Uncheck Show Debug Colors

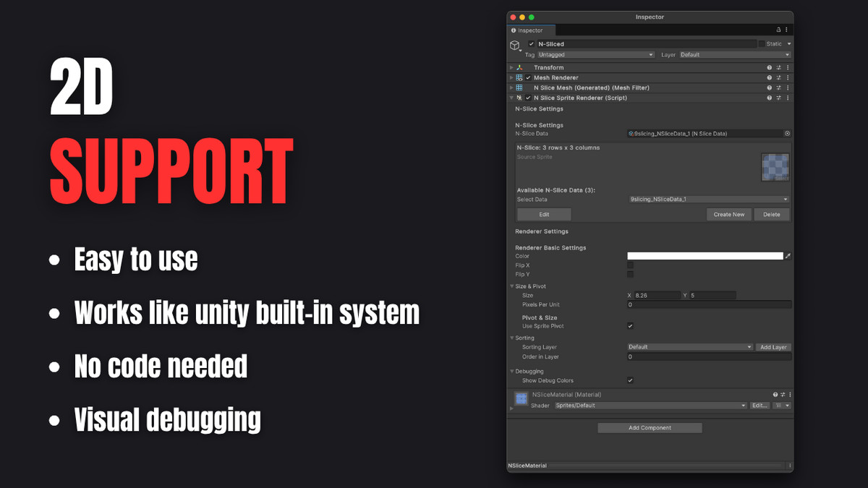[630, 380]
